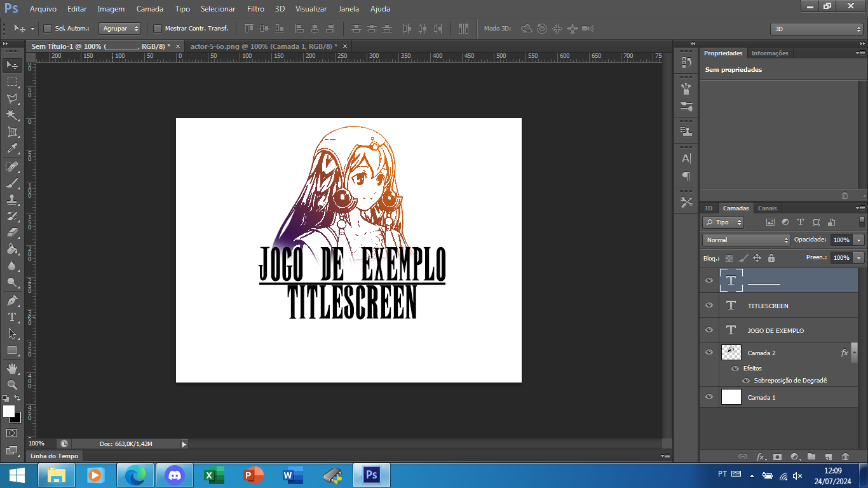Screen dimensions: 868x488
Task: Open the Camada menu
Action: pyautogui.click(x=150, y=9)
